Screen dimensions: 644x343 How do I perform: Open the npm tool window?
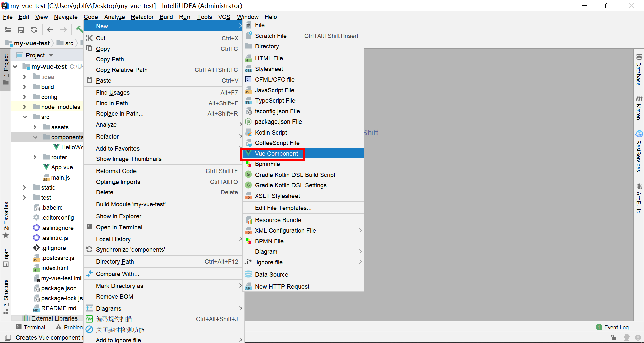tap(6, 258)
